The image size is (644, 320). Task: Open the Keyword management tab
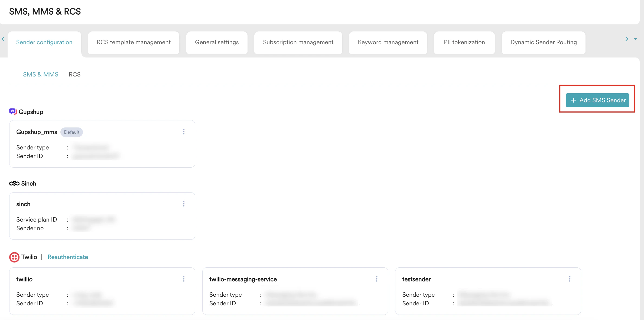388,42
